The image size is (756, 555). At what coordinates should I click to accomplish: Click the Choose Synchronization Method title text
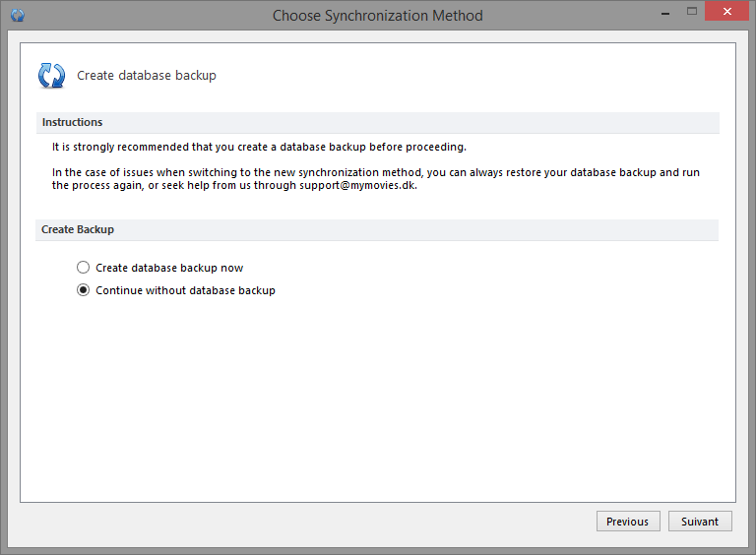click(378, 16)
